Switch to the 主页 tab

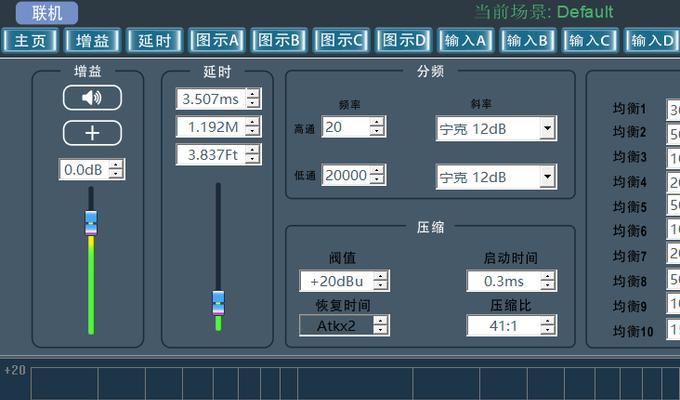(x=30, y=41)
